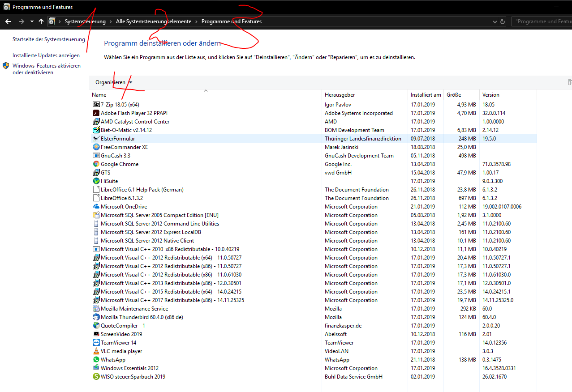Click GnuCash Development Team publisher cell
This screenshot has height=392, width=572.
click(359, 156)
